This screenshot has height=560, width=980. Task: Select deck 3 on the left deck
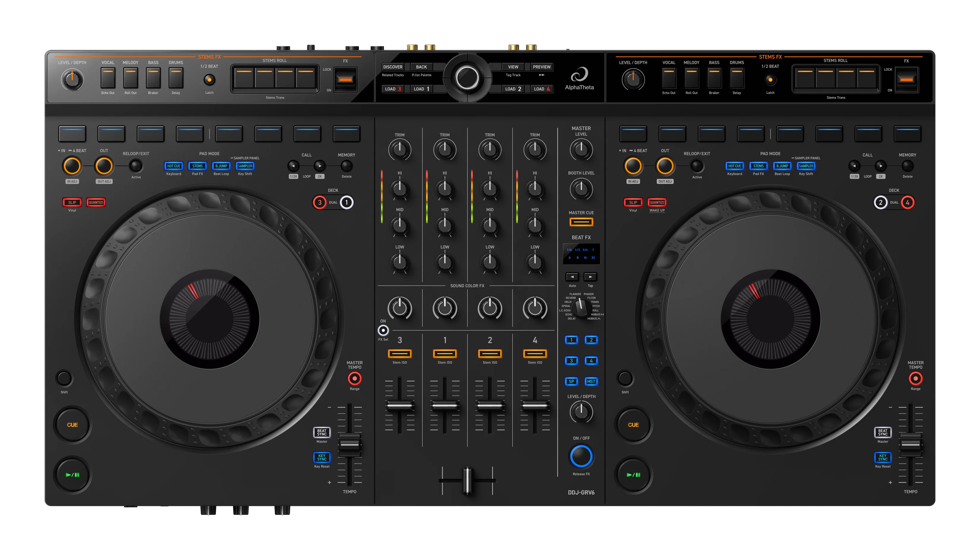[x=320, y=202]
